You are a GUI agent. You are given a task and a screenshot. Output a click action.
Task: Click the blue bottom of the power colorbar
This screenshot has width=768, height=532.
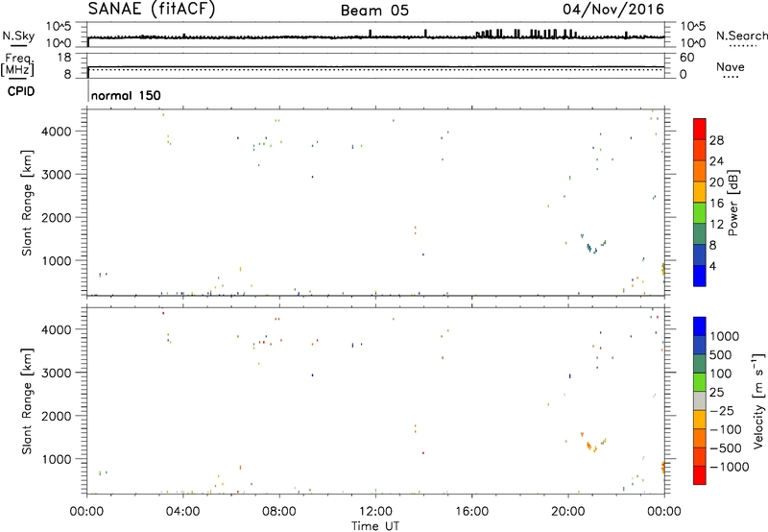pyautogui.click(x=700, y=276)
